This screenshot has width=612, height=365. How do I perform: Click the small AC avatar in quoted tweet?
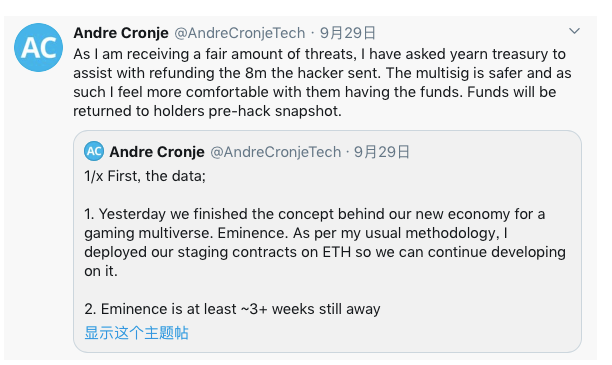tap(94, 151)
